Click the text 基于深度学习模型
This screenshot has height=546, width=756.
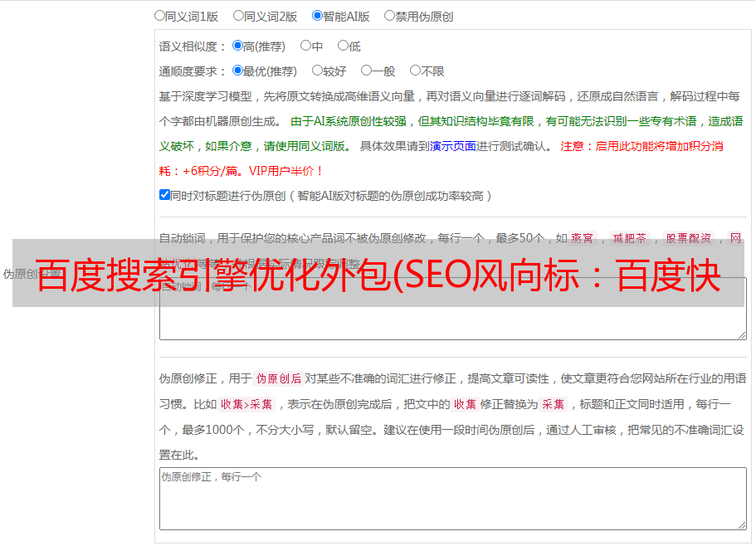coord(206,96)
